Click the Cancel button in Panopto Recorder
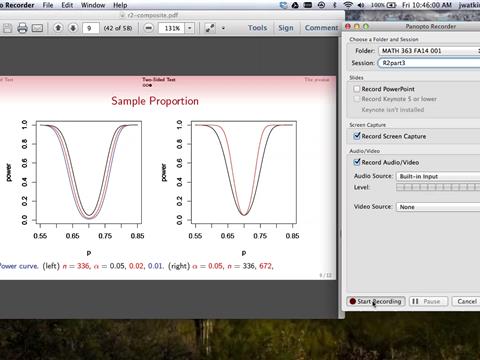The image size is (480, 360). 466,301
